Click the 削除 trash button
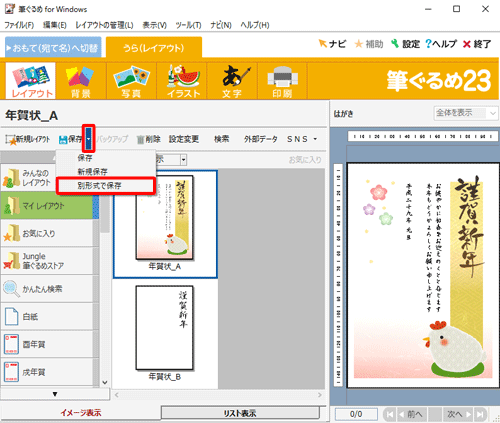Viewport: 500px width, 423px height. (149, 139)
